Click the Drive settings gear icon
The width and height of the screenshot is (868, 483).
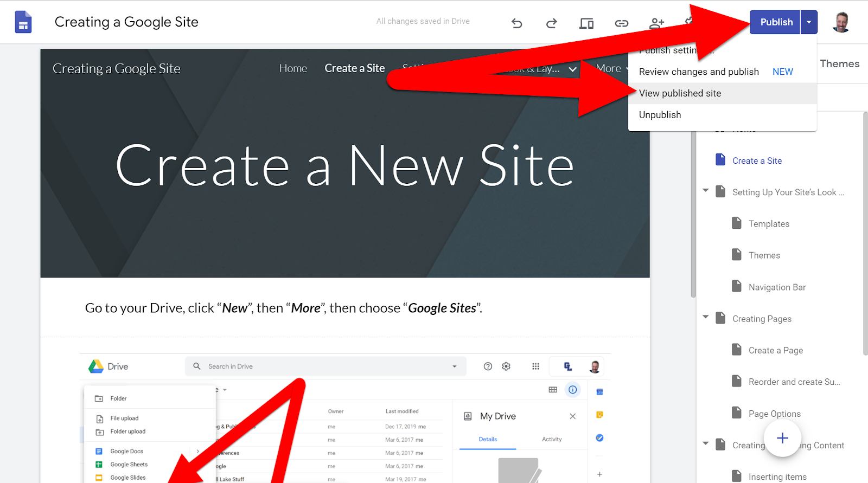(x=506, y=366)
